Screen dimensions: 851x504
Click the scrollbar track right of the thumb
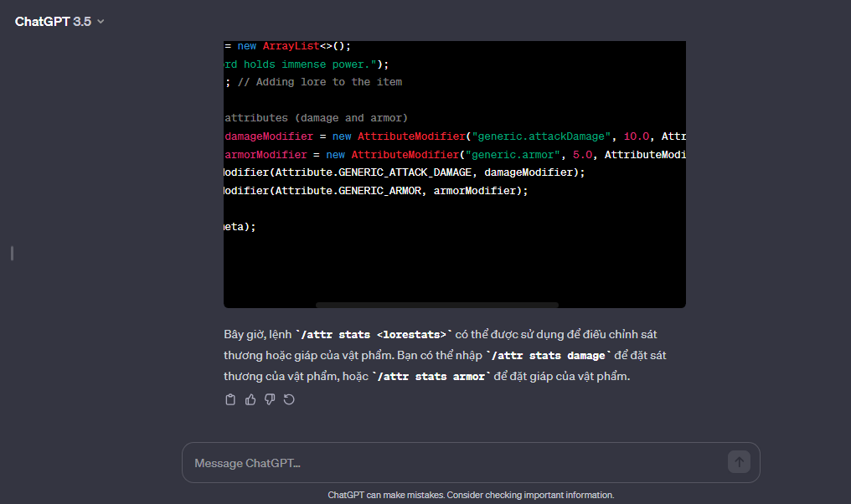pos(620,305)
